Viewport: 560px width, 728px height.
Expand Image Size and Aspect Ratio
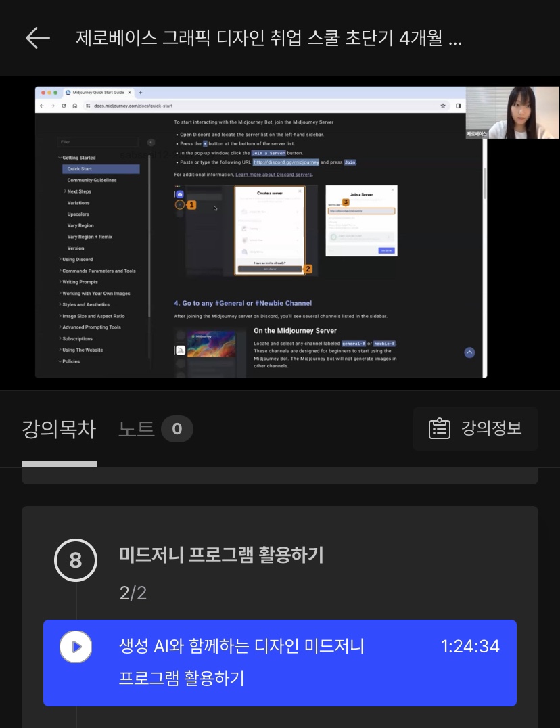point(92,316)
